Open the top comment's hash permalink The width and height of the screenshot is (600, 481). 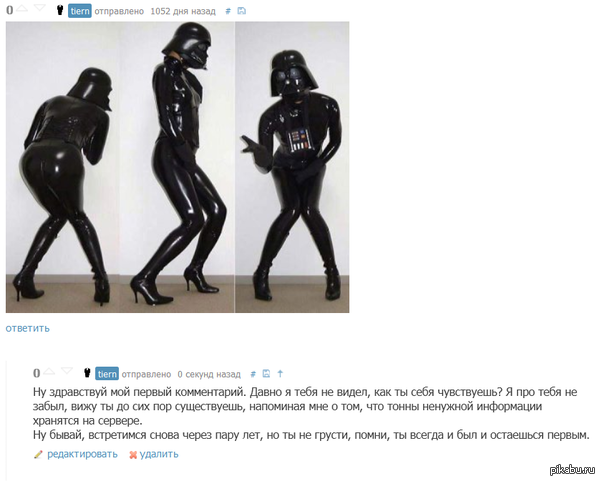(228, 11)
